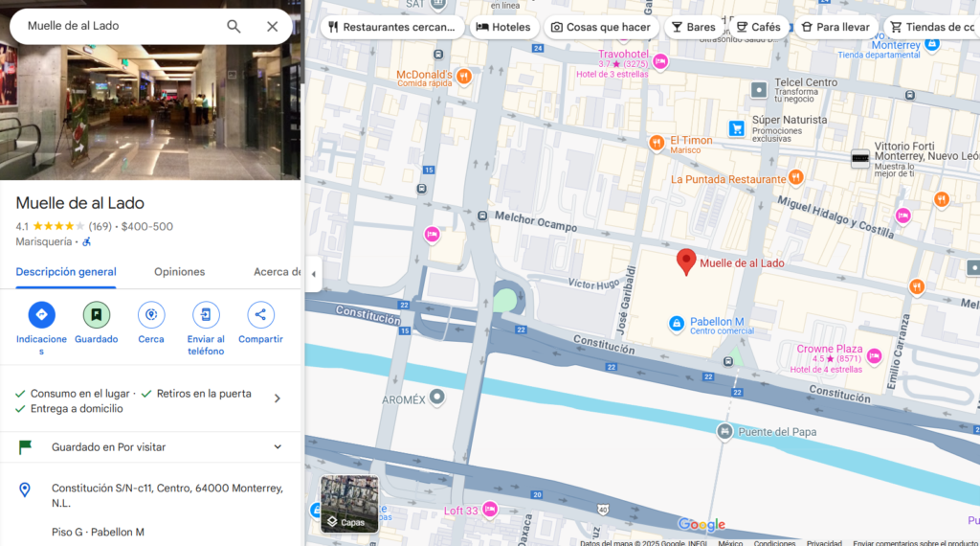The image size is (980, 546).
Task: Switch to the Opiniones tab
Action: click(180, 272)
